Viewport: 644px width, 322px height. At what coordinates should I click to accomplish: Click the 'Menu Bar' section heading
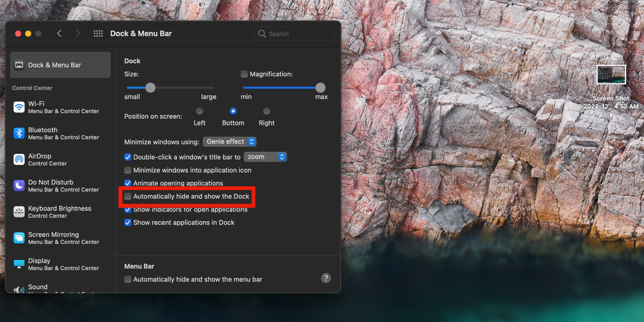click(x=139, y=266)
